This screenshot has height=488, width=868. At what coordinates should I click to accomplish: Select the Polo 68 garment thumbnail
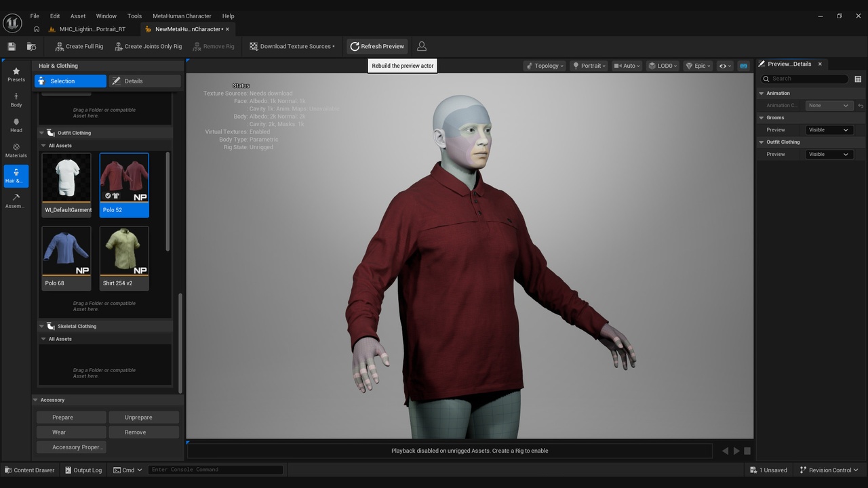coord(66,251)
